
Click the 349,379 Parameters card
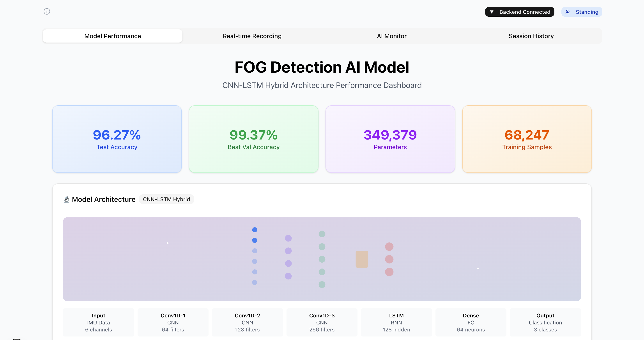coord(390,139)
